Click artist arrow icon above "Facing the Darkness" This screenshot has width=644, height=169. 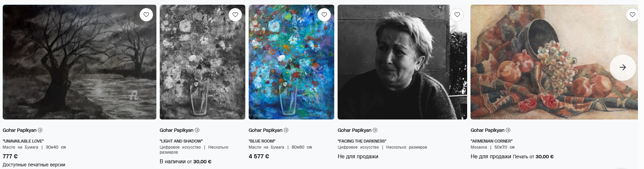375,130
